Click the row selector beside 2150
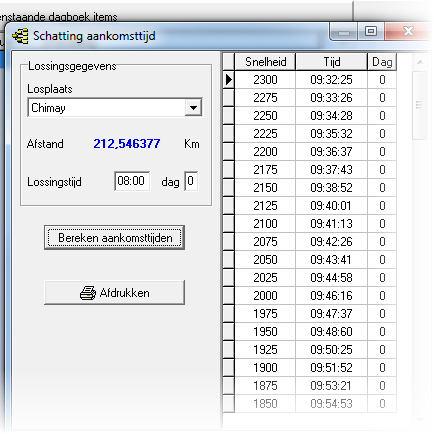The width and height of the screenshot is (434, 434). pos(229,188)
